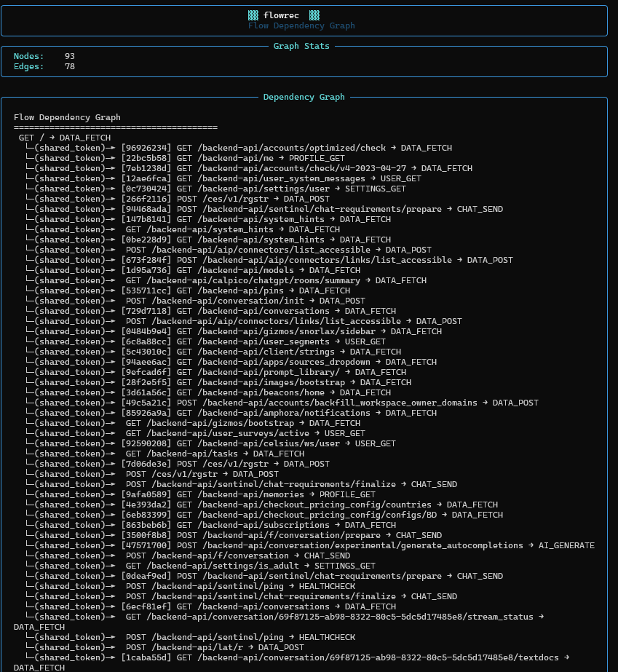The image size is (618, 672).
Task: Click the root GET / → DATA_FETCH line
Action: (65, 138)
